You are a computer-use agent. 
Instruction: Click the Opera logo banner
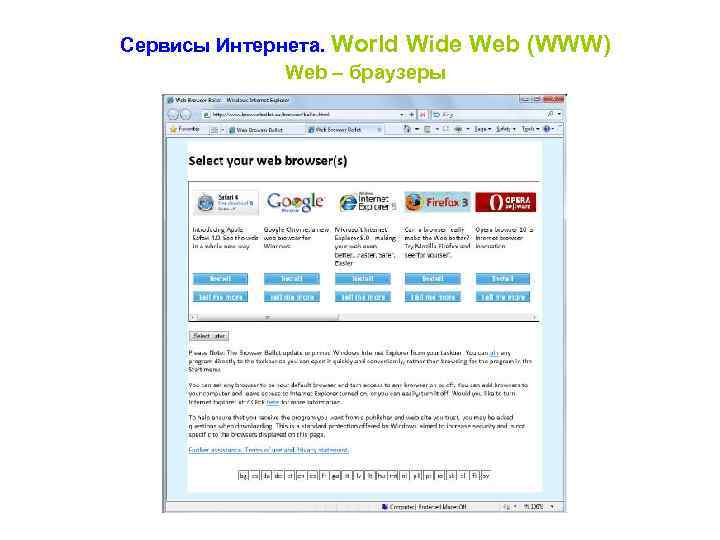pos(506,202)
